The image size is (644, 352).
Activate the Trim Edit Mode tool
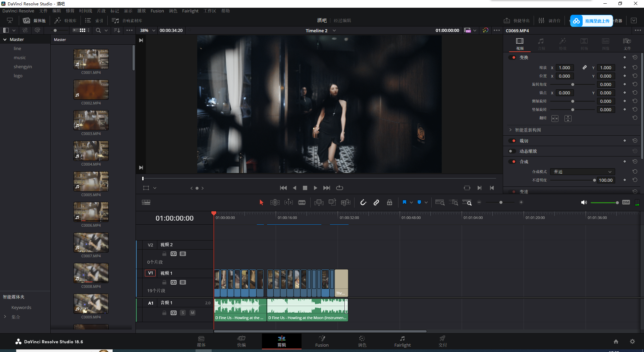(x=275, y=202)
